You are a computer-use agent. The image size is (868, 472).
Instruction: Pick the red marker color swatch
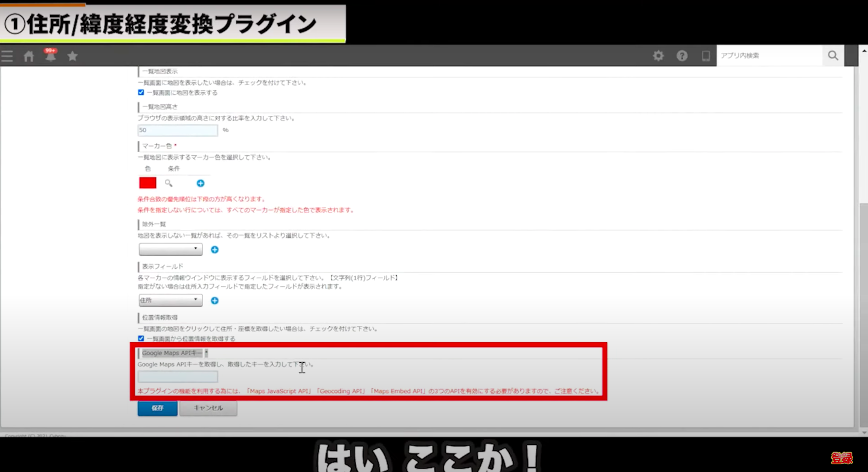click(x=148, y=183)
